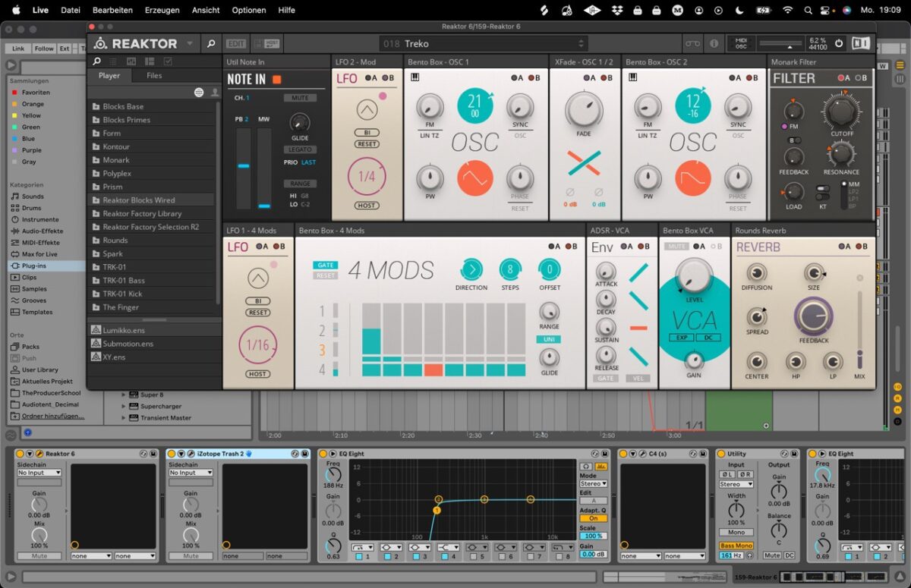The width and height of the screenshot is (911, 588).
Task: Open the Reaktor 6 Sidechain input dropdown
Action: pos(39,473)
